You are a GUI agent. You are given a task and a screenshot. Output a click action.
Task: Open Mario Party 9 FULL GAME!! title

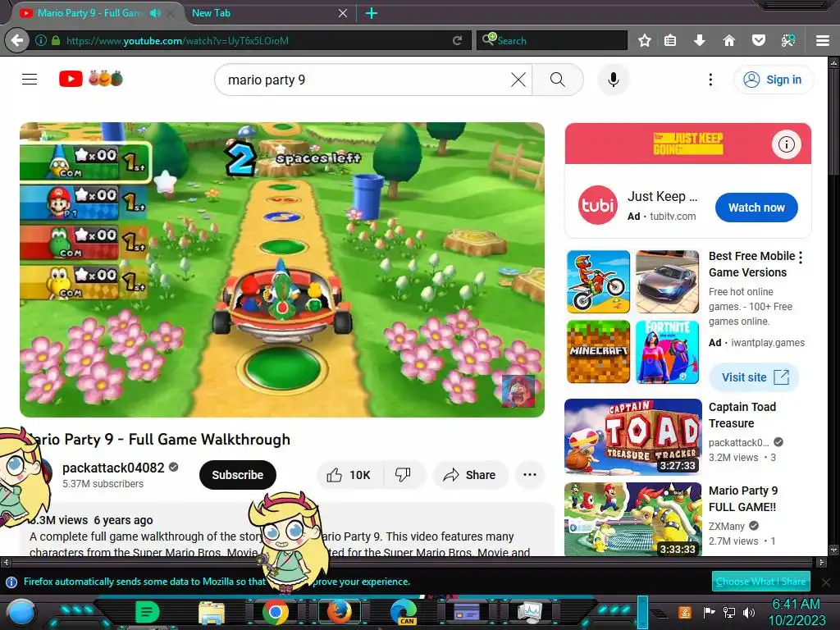click(x=743, y=499)
